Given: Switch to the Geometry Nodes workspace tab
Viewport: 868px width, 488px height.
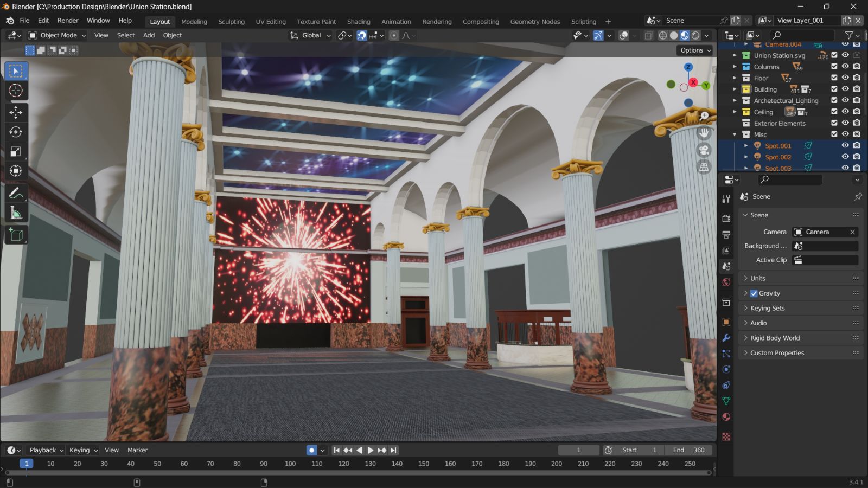Looking at the screenshot, I should coord(535,22).
